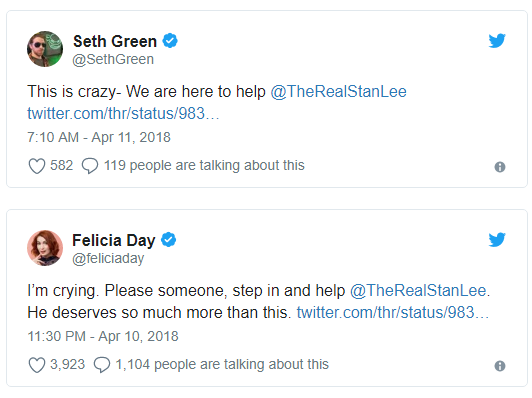Like Felicia Day's tweet with heart icon
Image resolution: width=532 pixels, height=398 pixels.
click(37, 365)
